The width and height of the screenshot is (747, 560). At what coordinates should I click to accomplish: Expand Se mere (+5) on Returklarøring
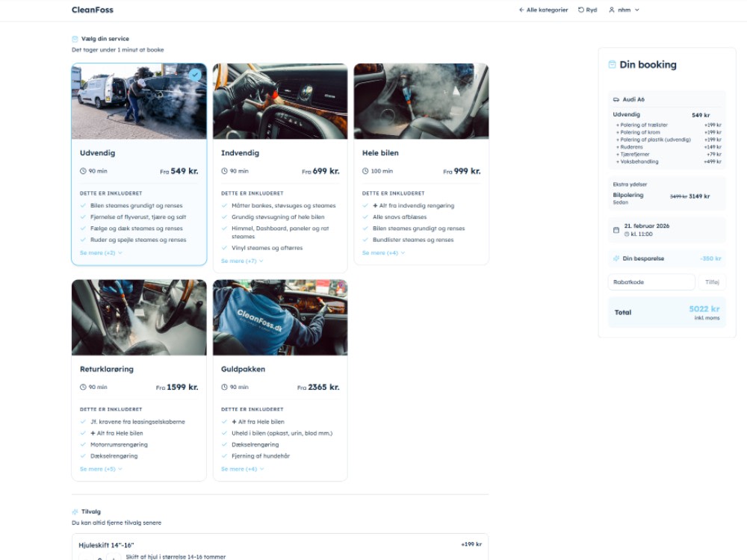(101, 469)
